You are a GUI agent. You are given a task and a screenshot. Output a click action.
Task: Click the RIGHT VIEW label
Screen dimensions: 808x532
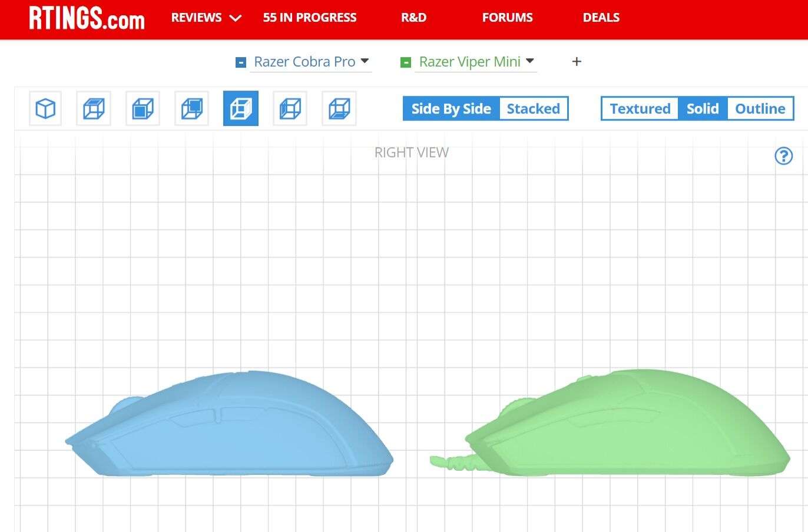click(412, 152)
